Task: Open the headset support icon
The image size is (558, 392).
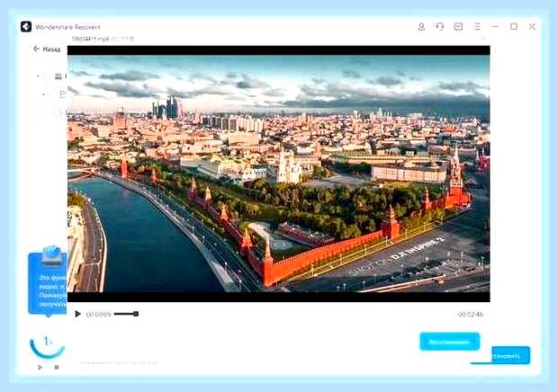Action: pyautogui.click(x=440, y=27)
